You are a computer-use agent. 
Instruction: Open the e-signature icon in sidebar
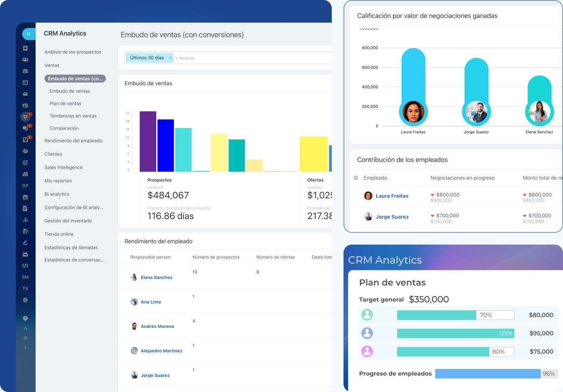tap(25, 242)
